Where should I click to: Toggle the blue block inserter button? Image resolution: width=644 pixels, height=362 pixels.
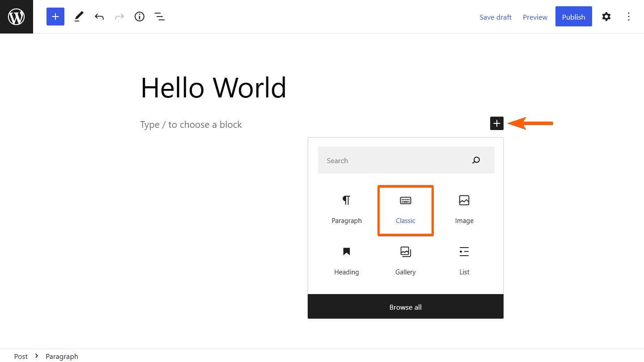pos(55,17)
